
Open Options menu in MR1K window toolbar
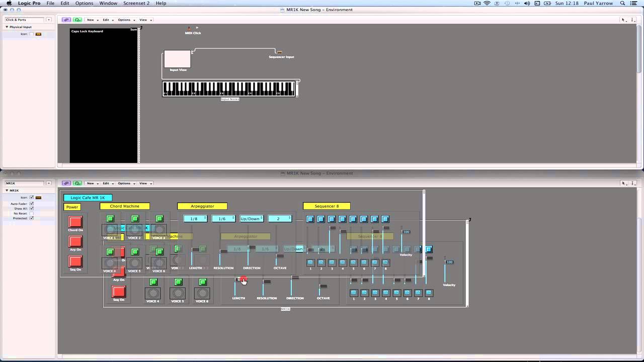click(x=126, y=183)
